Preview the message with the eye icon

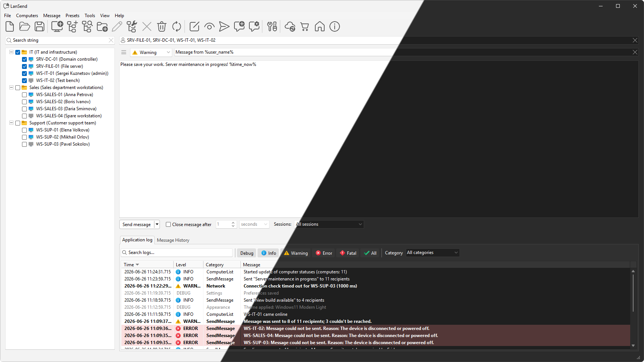click(x=209, y=26)
